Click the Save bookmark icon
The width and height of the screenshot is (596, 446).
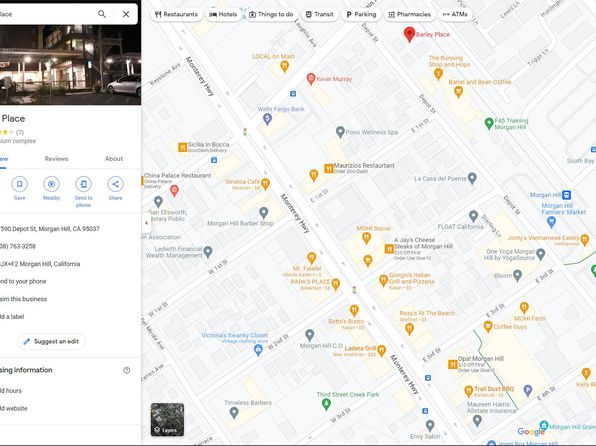19,184
